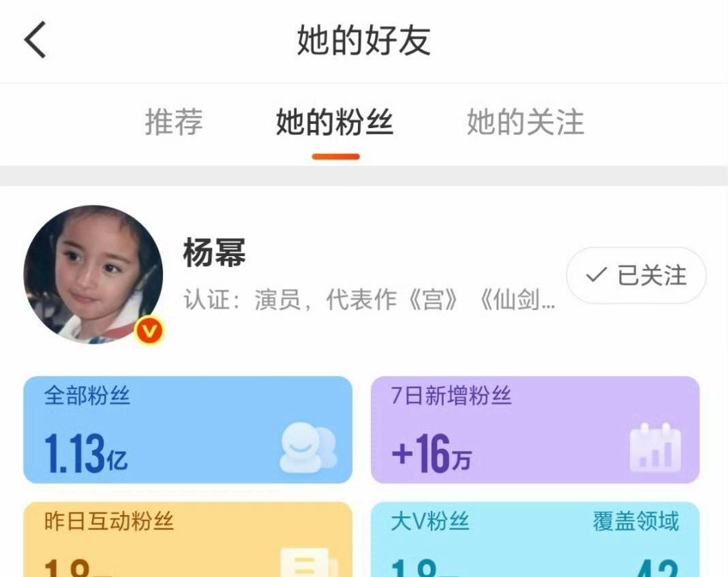Viewport: 728px width, 577px height.
Task: Tap 杨幂's profile avatar photo
Action: [93, 275]
